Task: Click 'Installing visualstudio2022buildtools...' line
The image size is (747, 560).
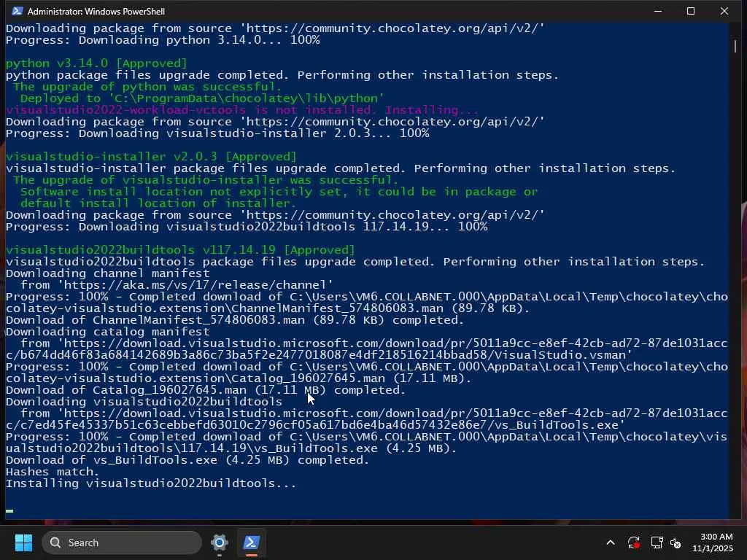Action: (151, 483)
